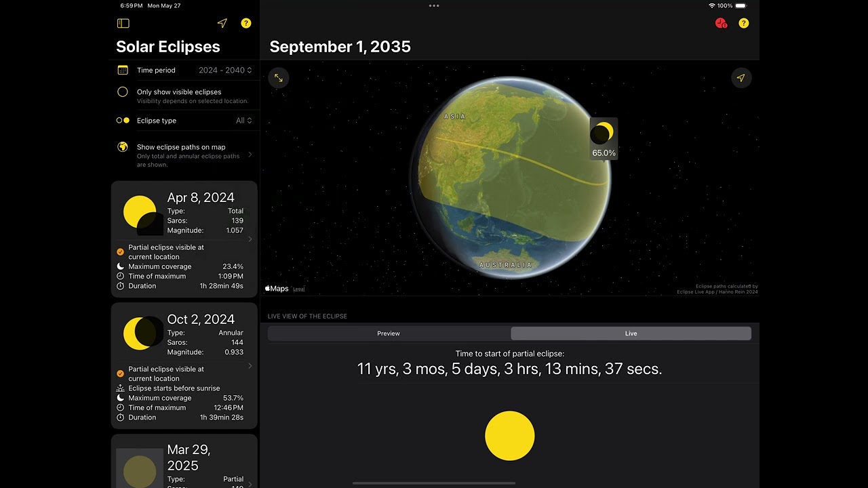Tap the 65.0% eclipse marker on globe

(604, 139)
